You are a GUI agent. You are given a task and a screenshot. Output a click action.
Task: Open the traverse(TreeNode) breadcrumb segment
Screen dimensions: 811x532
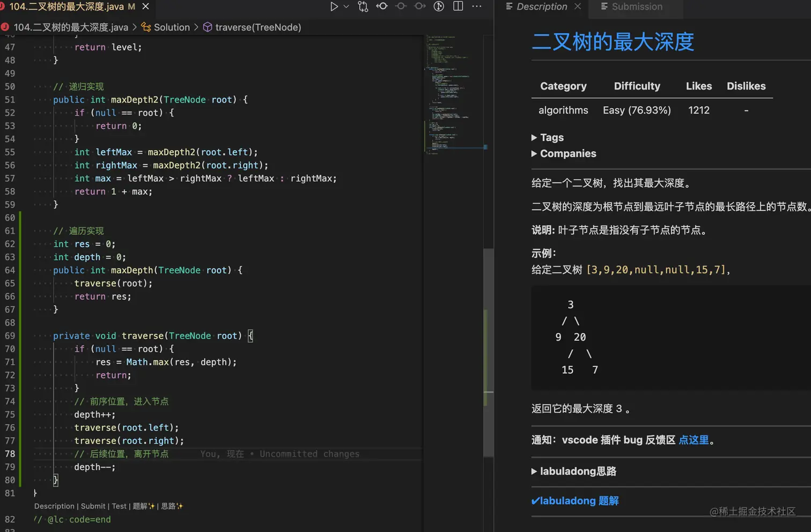(258, 27)
